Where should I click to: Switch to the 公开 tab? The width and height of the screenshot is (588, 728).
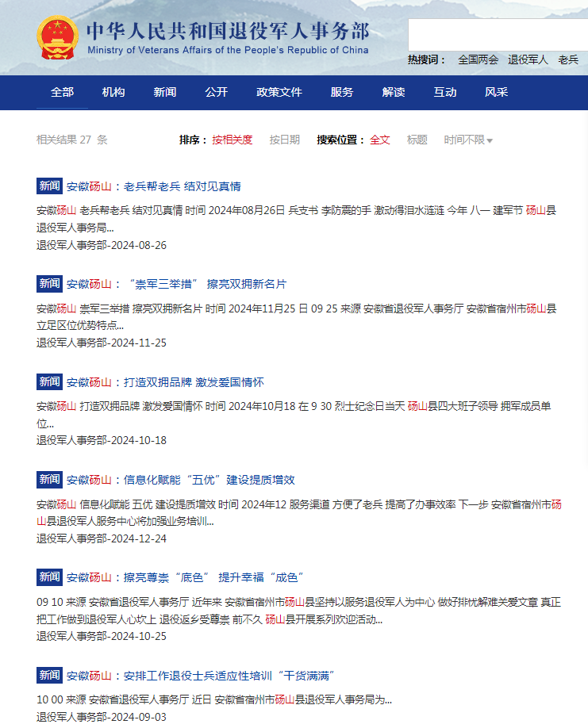click(x=217, y=93)
